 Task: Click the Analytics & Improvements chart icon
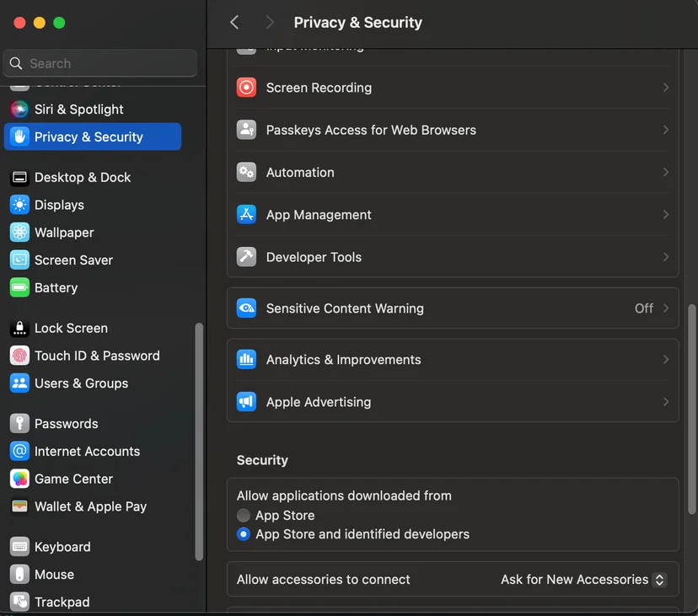coord(246,360)
